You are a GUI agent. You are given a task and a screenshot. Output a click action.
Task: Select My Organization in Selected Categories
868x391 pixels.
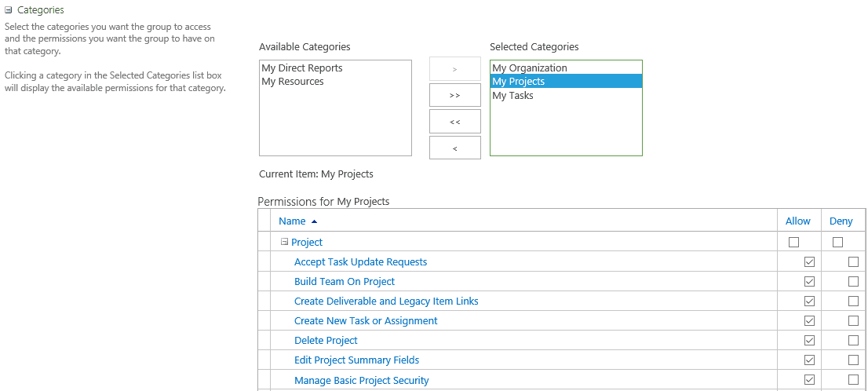(529, 68)
